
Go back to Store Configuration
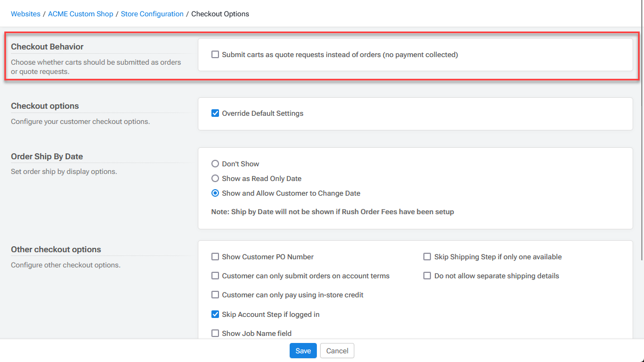(x=152, y=14)
